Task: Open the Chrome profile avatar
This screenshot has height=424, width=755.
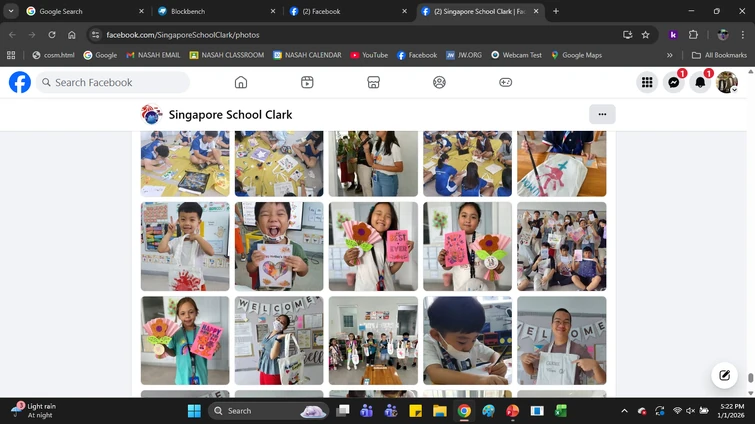Action: (723, 35)
